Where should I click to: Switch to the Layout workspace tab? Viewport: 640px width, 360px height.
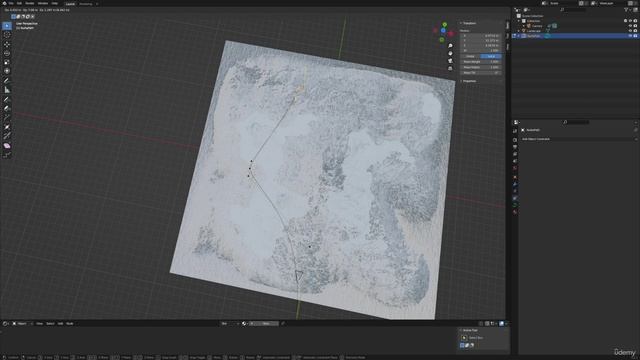pyautogui.click(x=70, y=4)
